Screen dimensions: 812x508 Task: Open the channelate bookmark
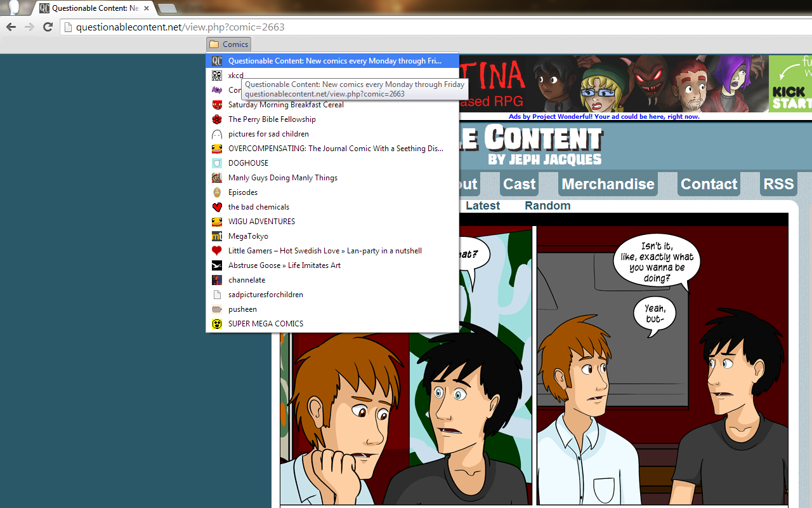pyautogui.click(x=246, y=279)
